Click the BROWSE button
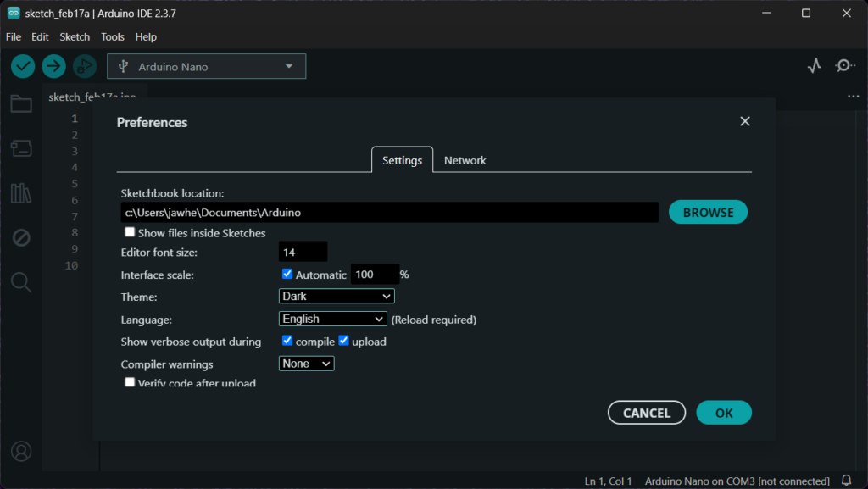868x489 pixels. (708, 212)
